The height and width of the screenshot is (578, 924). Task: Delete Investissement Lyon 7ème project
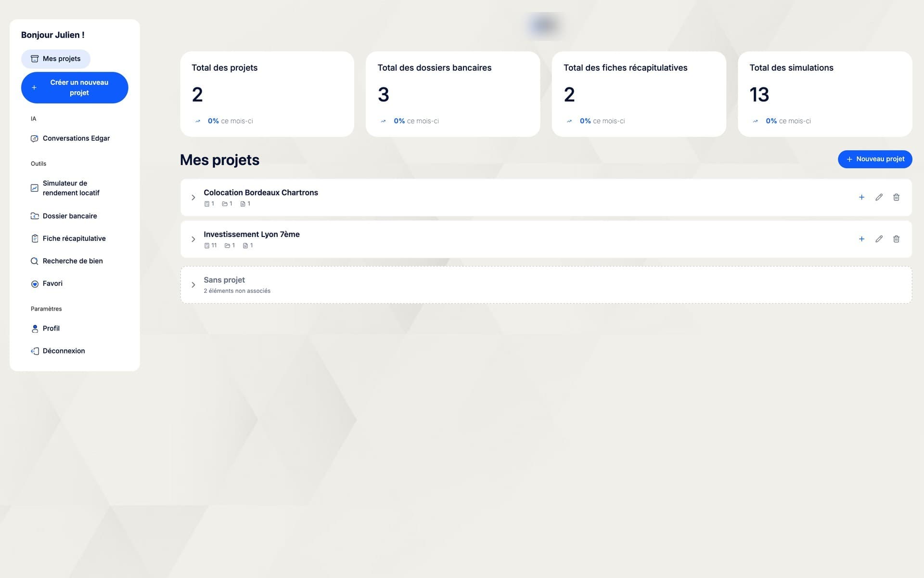(x=897, y=239)
